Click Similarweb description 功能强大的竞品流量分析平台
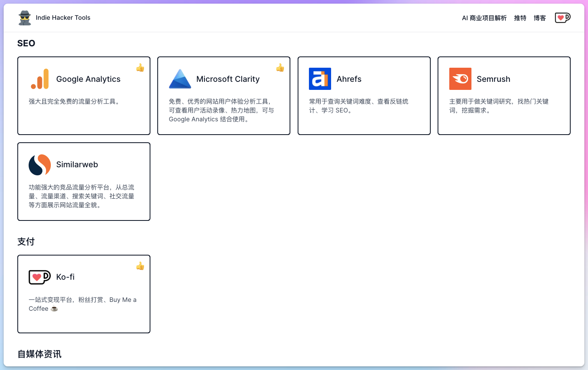This screenshot has width=588, height=370. [81, 196]
